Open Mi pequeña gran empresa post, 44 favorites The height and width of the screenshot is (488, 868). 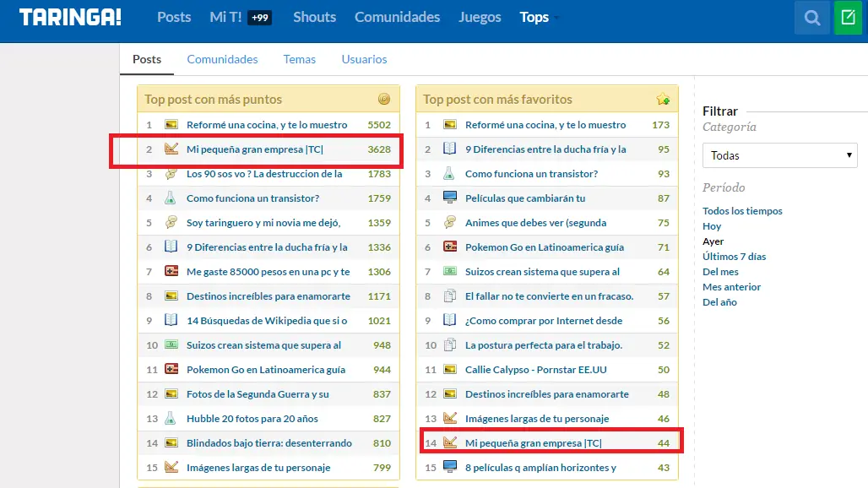click(x=533, y=442)
